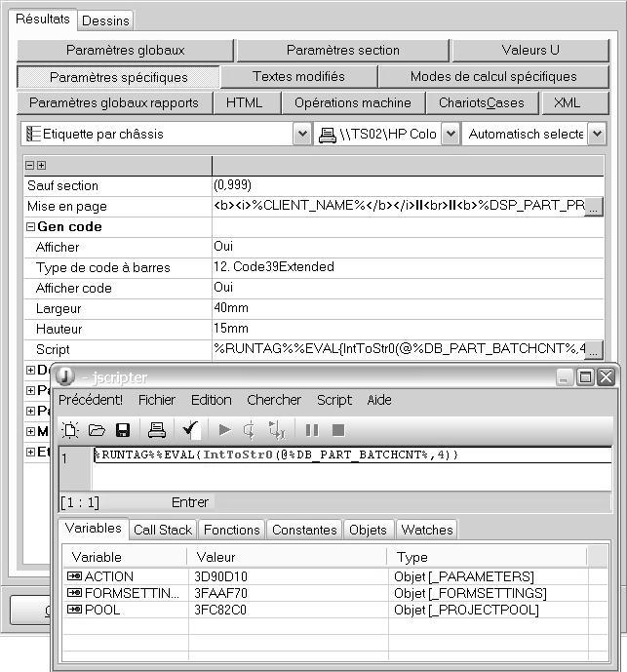
Task: Click the printer icon beside \\TS02\HP Colo
Action: (x=328, y=135)
